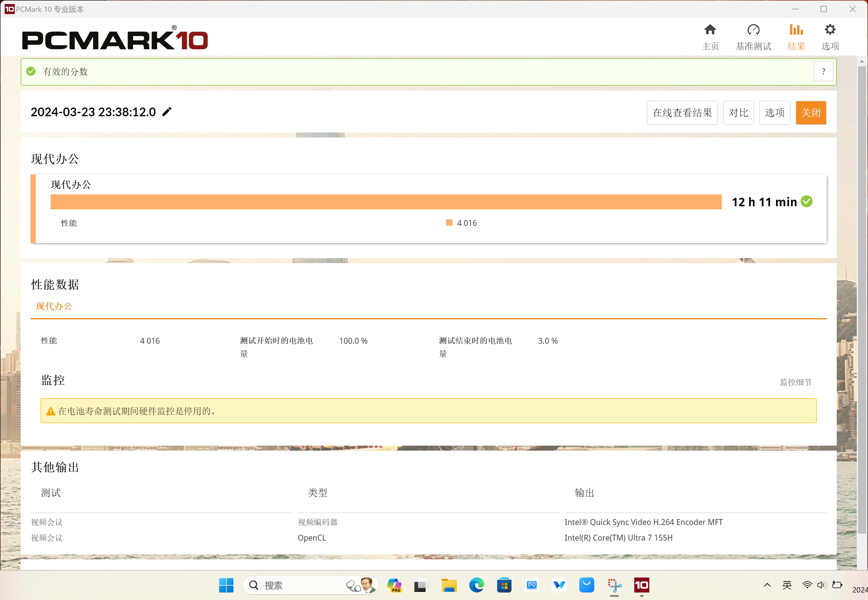This screenshot has height=600, width=868.
Task: Click the 英 input method indicator
Action: click(786, 585)
